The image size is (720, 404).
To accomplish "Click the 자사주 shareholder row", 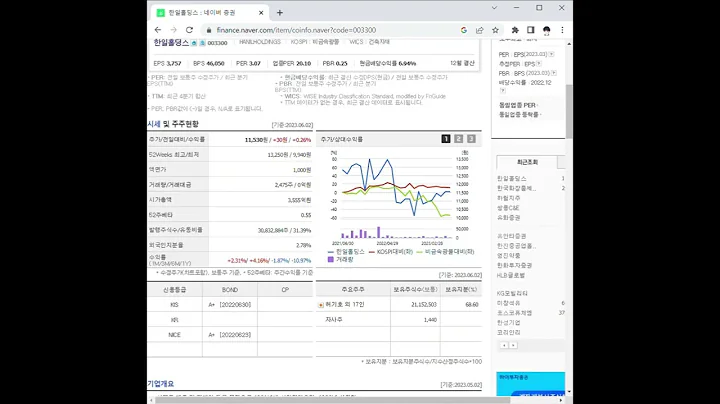I will pos(399,320).
